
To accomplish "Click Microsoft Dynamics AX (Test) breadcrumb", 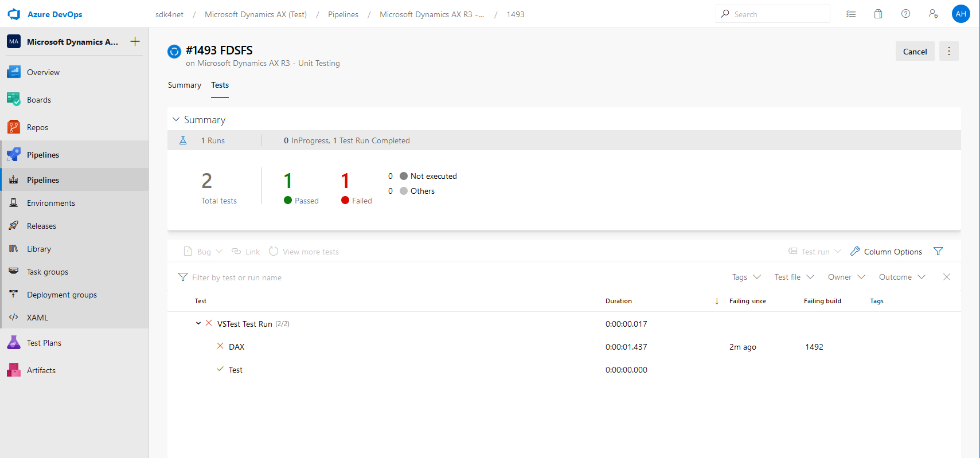I will tap(256, 14).
